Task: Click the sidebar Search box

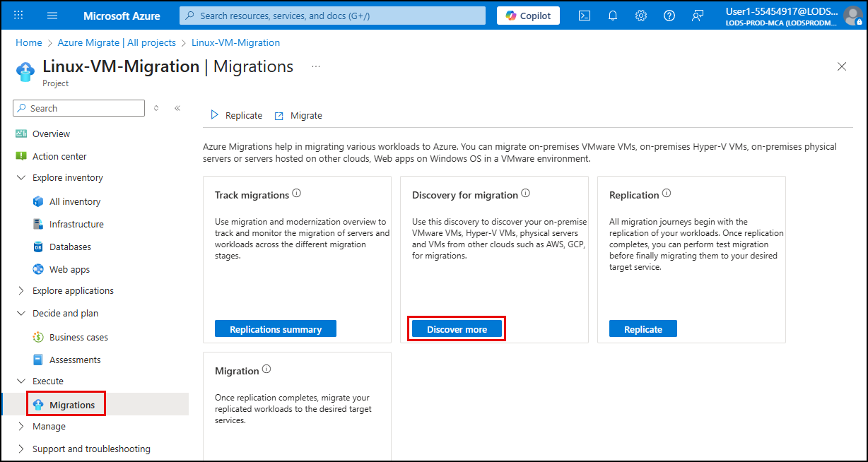Action: (x=79, y=108)
